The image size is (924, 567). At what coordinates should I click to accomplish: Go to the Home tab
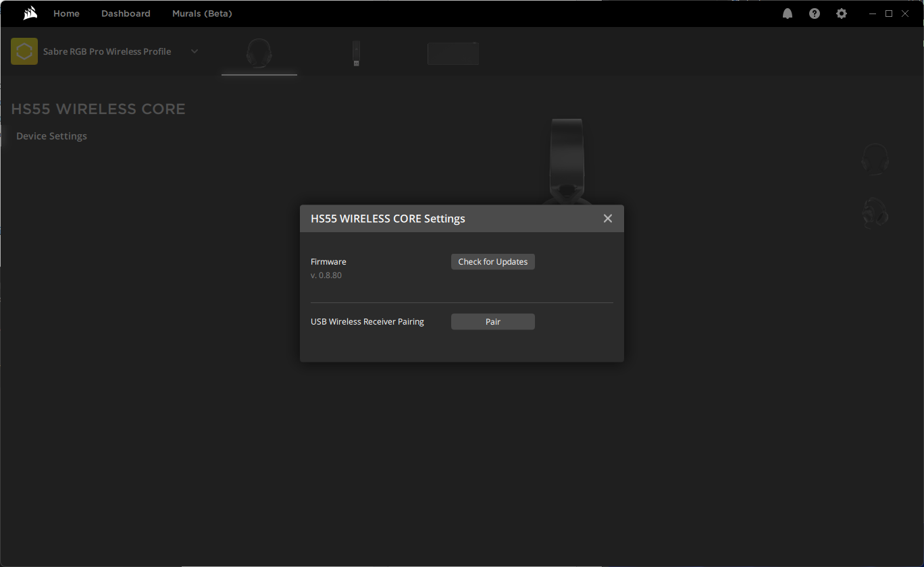pos(66,13)
